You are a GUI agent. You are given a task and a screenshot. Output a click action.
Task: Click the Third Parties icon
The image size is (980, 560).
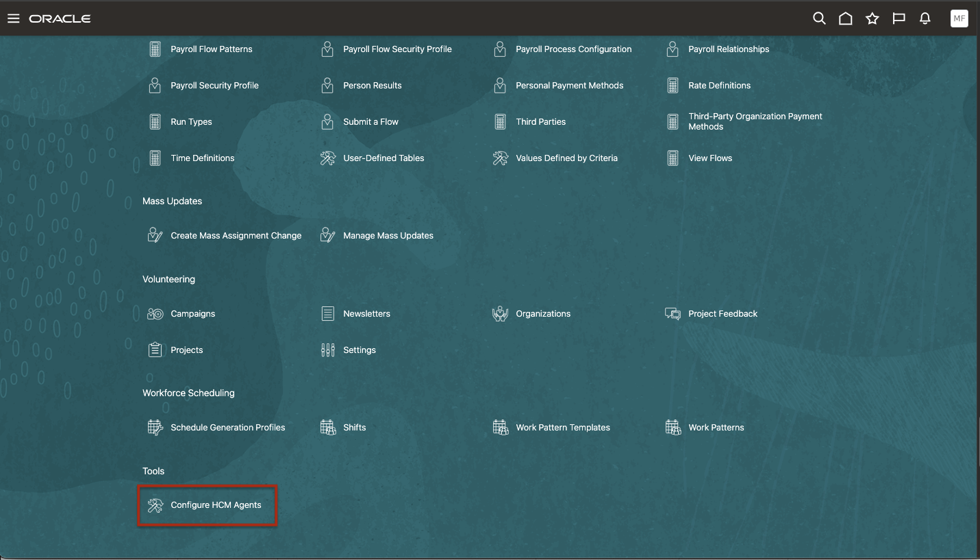tap(500, 122)
